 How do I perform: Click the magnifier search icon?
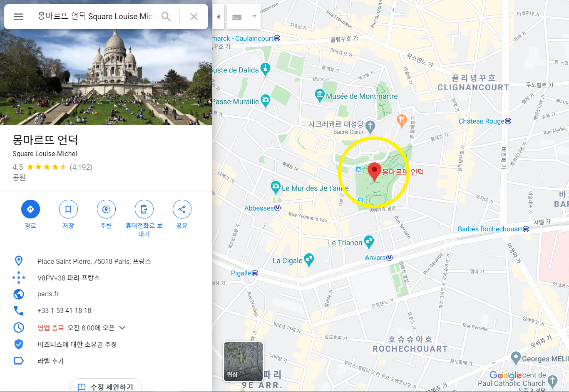(166, 17)
